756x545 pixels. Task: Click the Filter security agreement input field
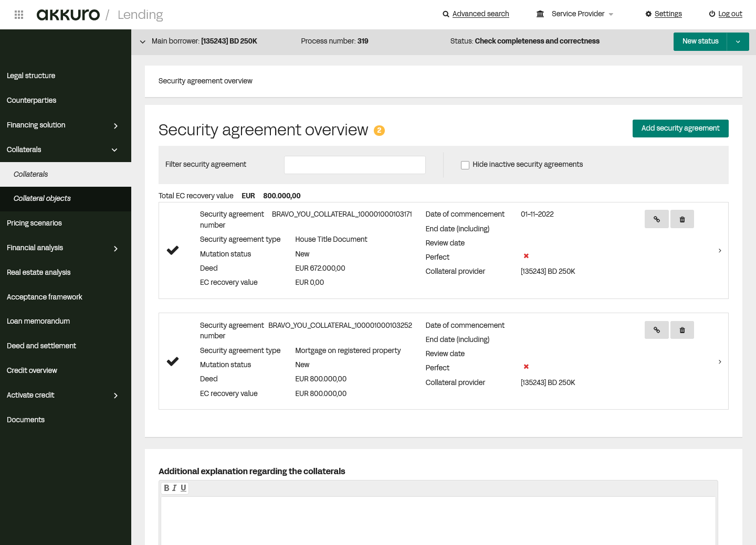355,165
